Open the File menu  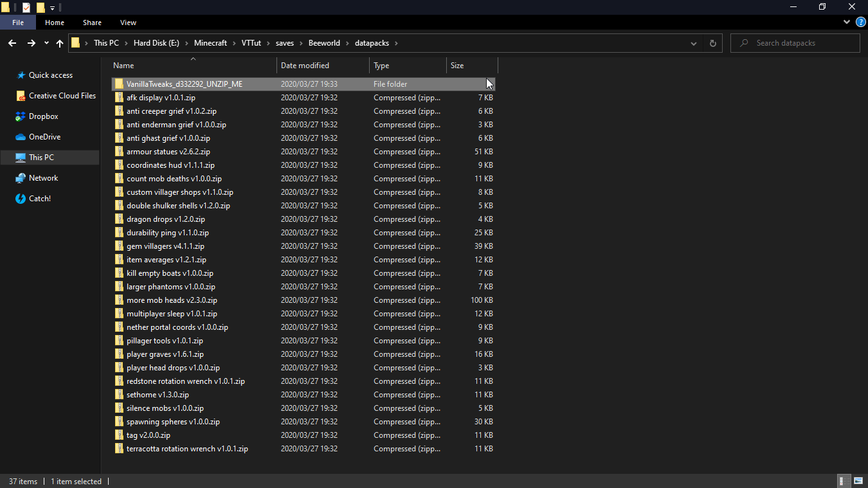click(x=18, y=23)
